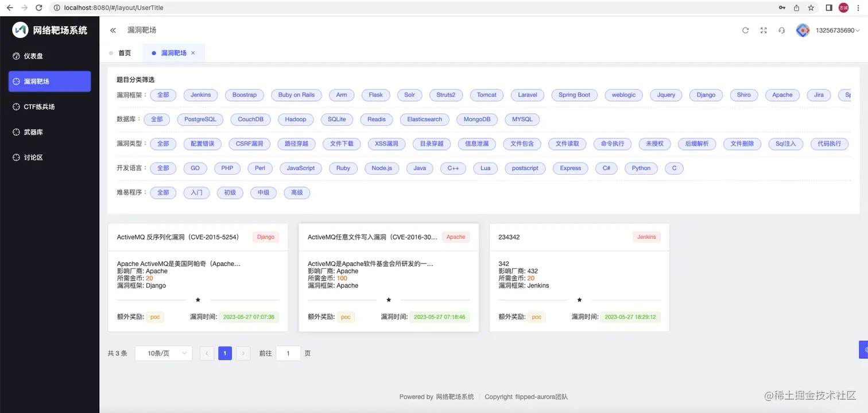Select the 高级 difficulty filter
This screenshot has width=868, height=413.
[x=297, y=192]
